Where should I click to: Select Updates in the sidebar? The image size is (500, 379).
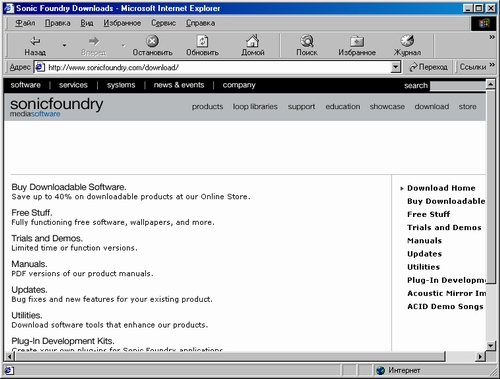[x=424, y=254]
